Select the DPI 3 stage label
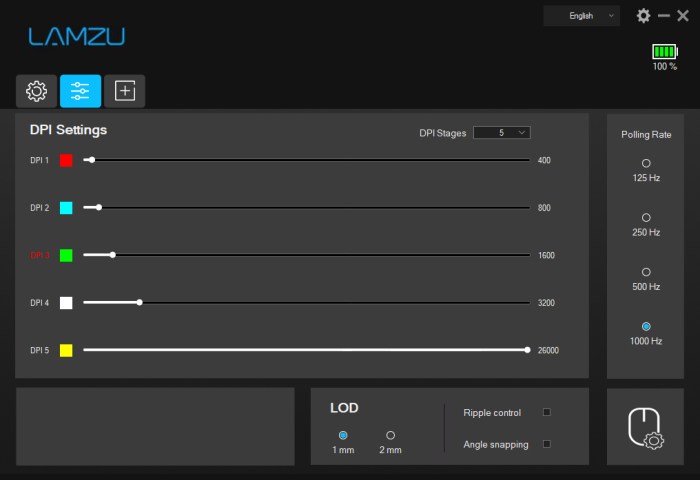 point(40,255)
